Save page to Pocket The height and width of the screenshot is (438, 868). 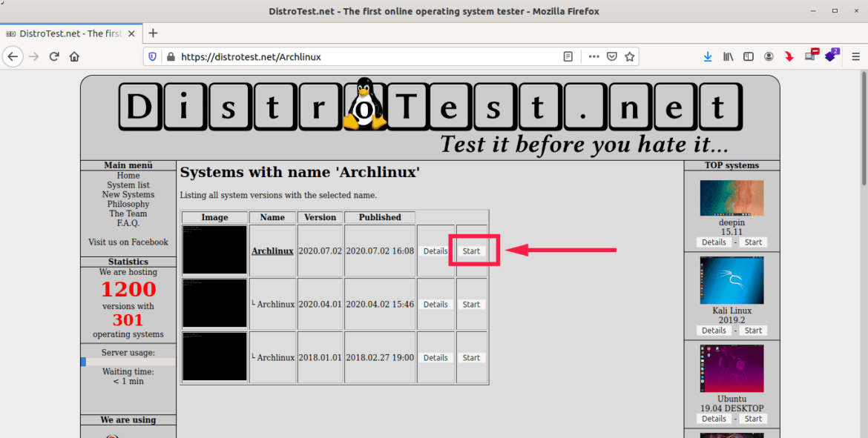coord(612,56)
